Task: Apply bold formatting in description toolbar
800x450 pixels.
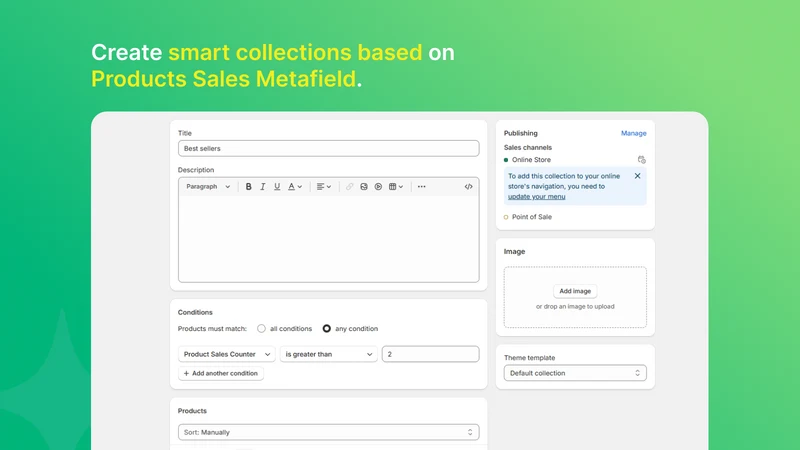Action: [248, 187]
